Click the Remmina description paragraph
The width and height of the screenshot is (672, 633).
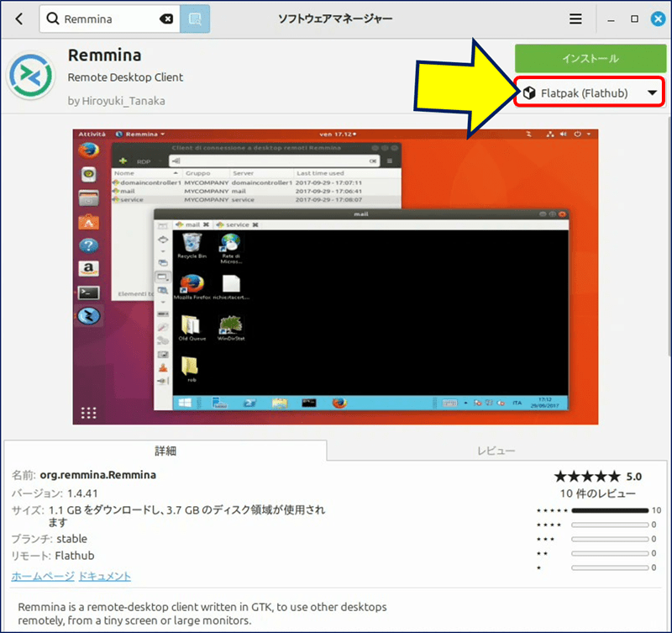(202, 614)
